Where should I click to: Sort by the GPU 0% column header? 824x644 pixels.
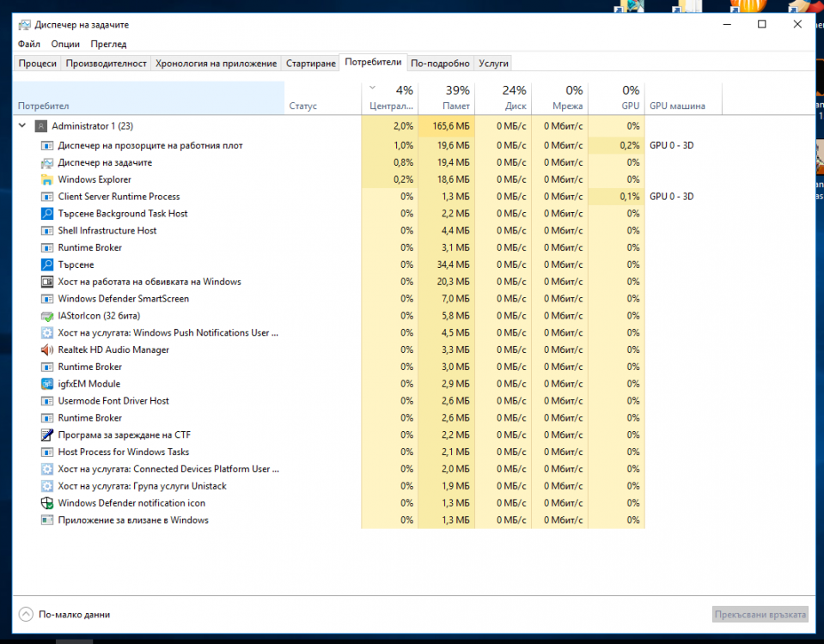616,98
